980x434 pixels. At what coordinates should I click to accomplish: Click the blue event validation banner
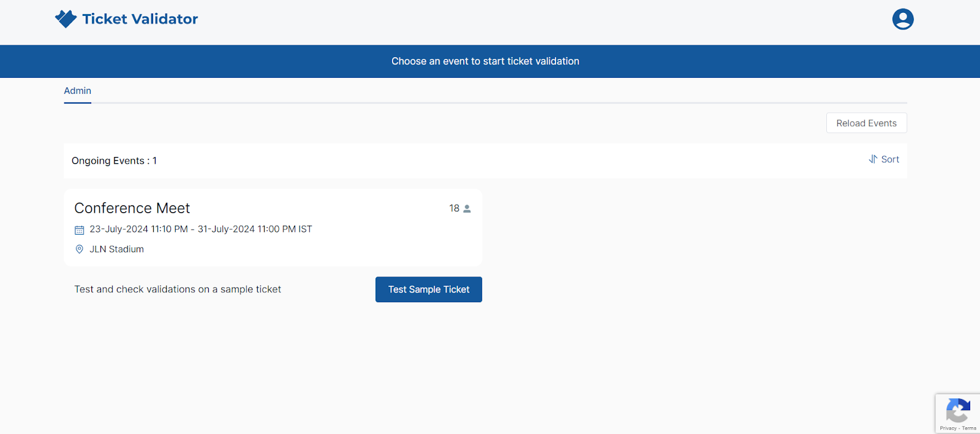pos(485,61)
